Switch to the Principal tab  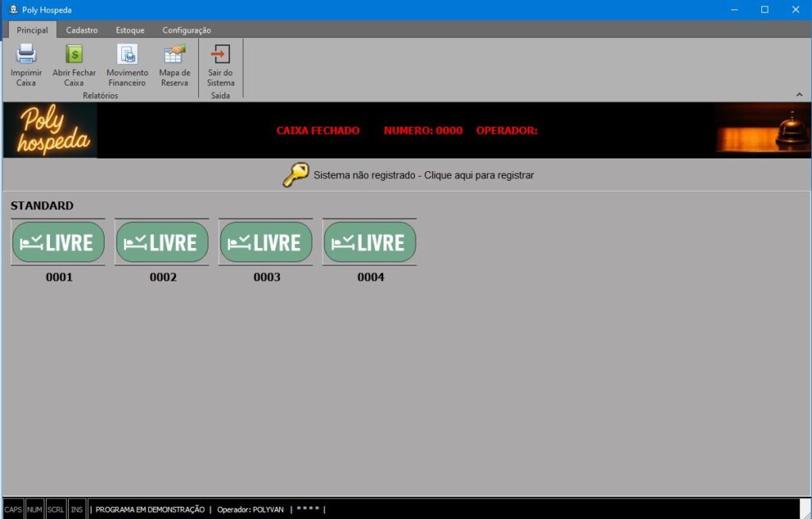click(33, 30)
